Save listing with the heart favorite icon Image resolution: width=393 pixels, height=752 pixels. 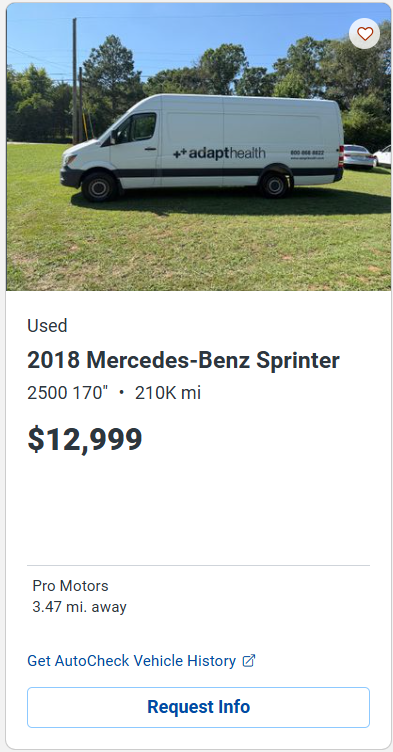365,34
